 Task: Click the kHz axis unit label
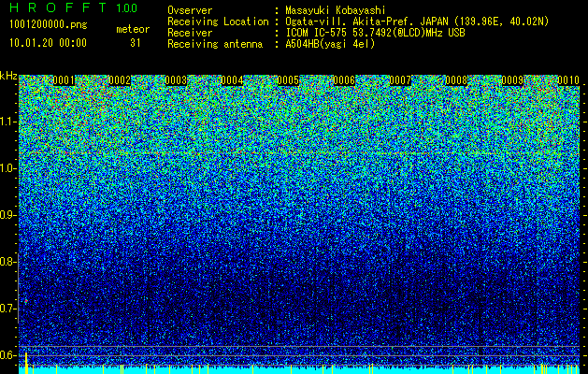[8, 76]
